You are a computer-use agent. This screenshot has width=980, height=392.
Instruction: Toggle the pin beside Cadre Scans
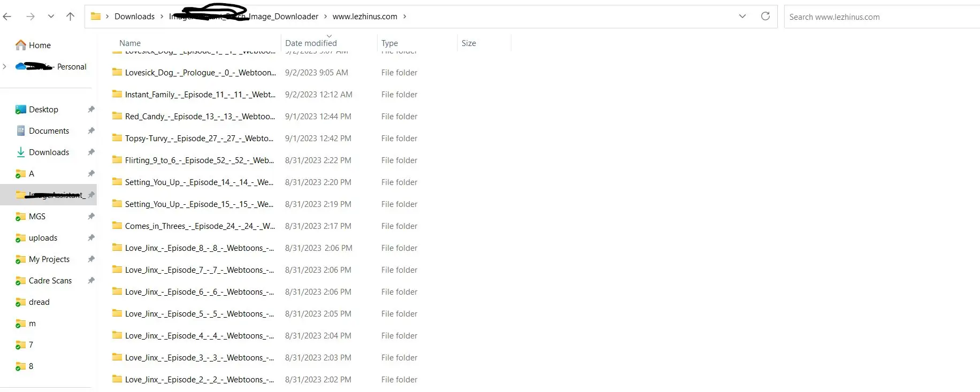91,281
